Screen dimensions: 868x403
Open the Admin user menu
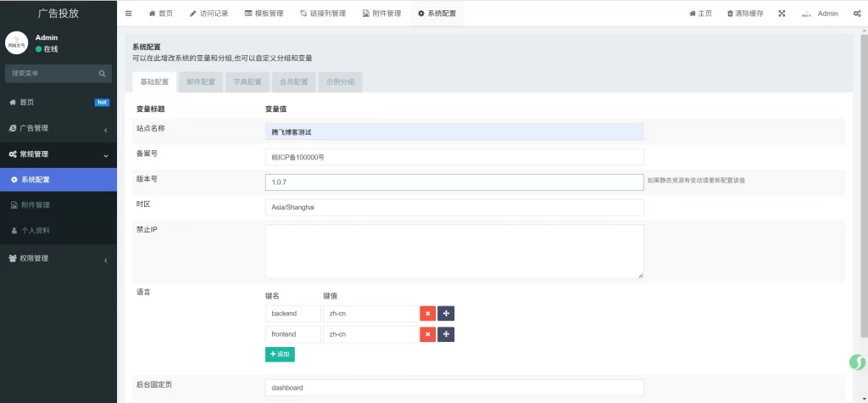click(820, 14)
